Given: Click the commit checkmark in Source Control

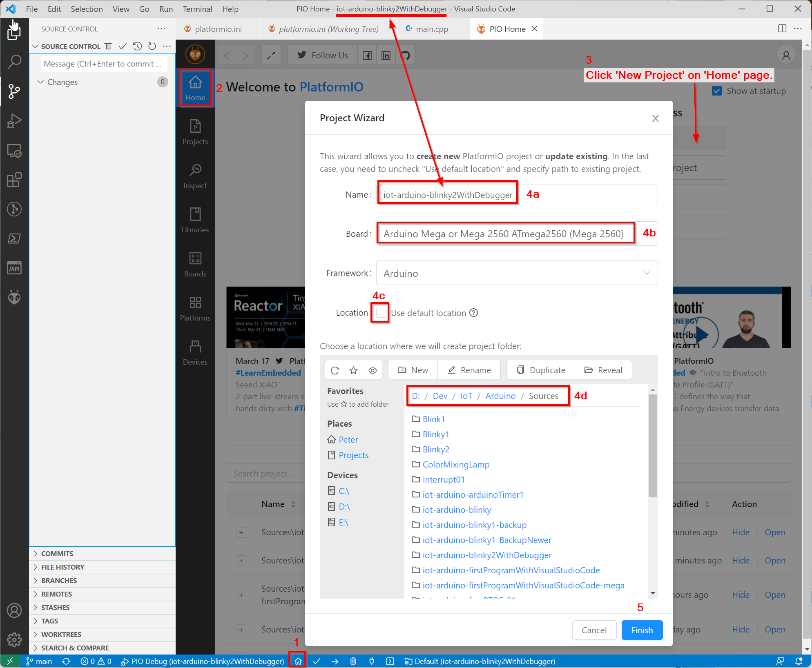Looking at the screenshot, I should point(123,46).
